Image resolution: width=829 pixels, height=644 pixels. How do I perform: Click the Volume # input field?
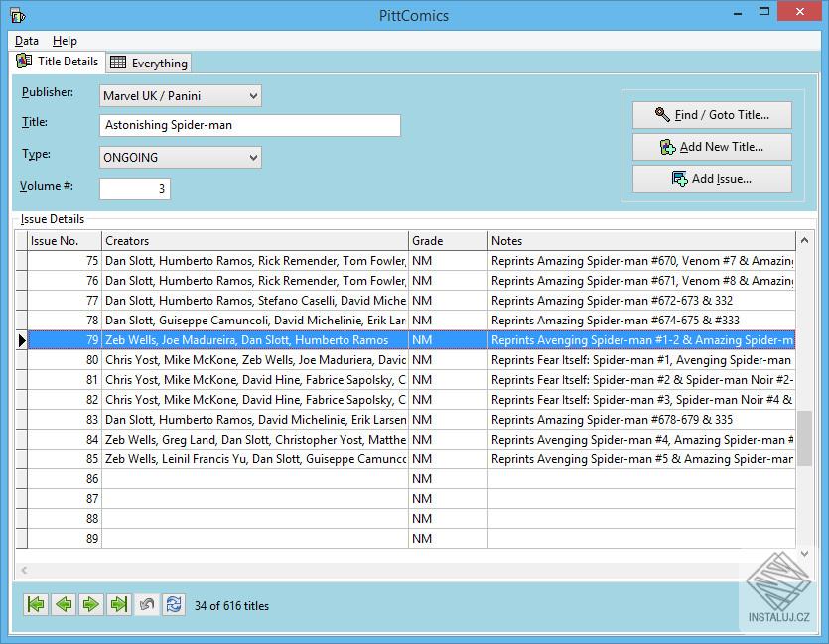tap(135, 189)
